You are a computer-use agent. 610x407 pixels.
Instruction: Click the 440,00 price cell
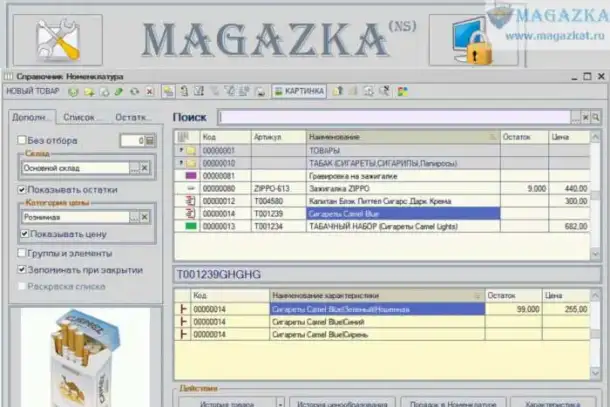pyautogui.click(x=569, y=188)
